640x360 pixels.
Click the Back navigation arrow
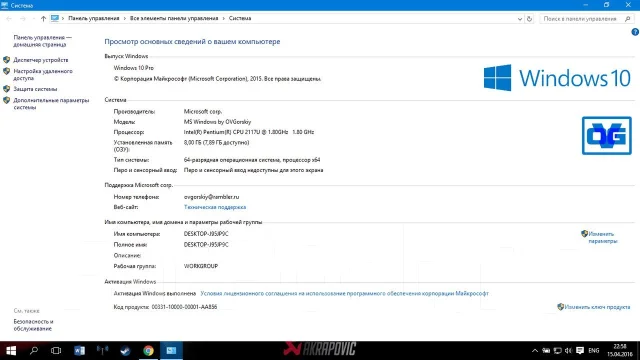click(9, 19)
